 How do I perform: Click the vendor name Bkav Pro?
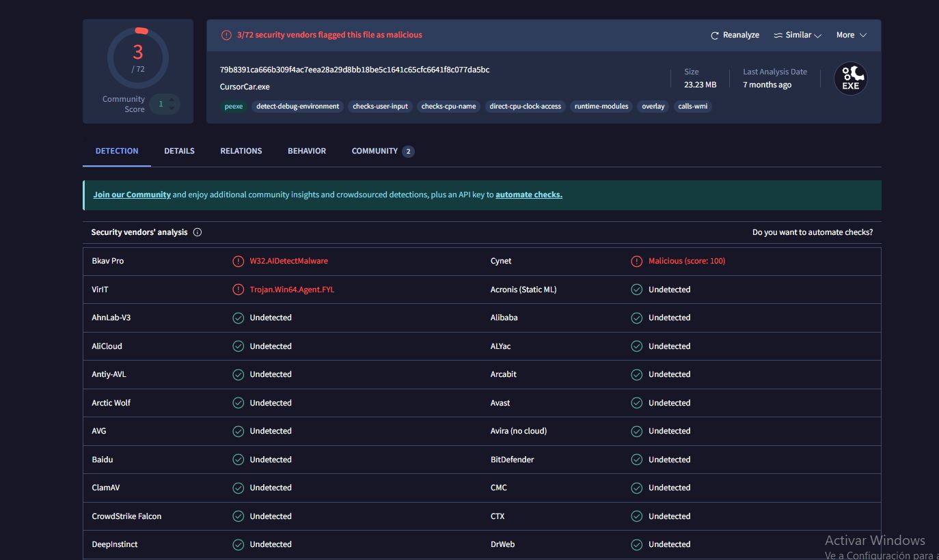(x=108, y=261)
